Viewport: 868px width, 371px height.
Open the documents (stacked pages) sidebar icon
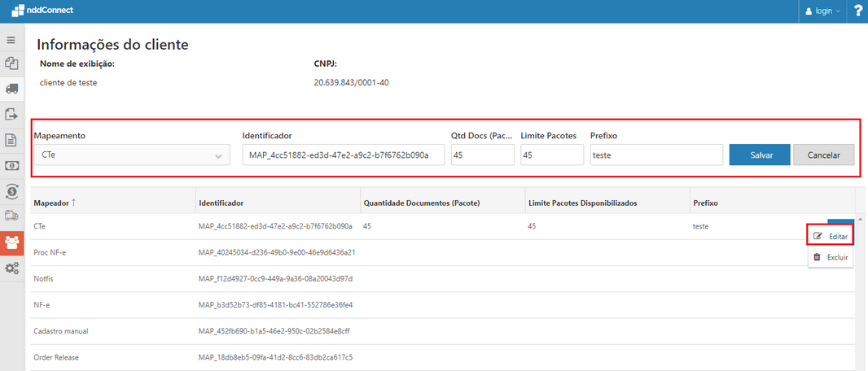pos(11,63)
